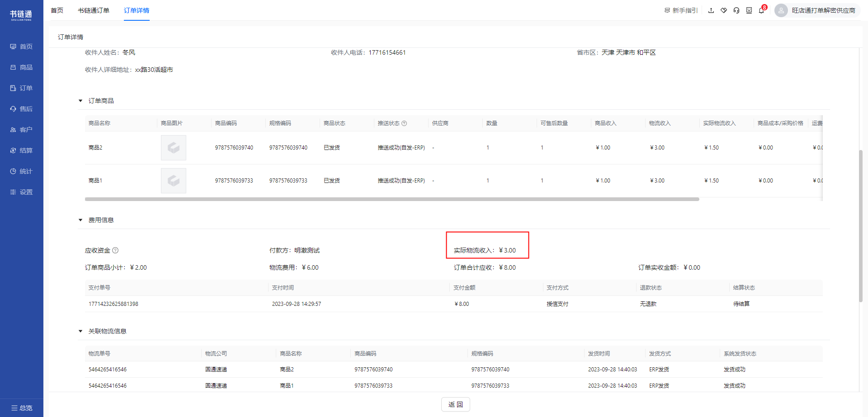Click 收件人电话 17716154661

point(387,52)
